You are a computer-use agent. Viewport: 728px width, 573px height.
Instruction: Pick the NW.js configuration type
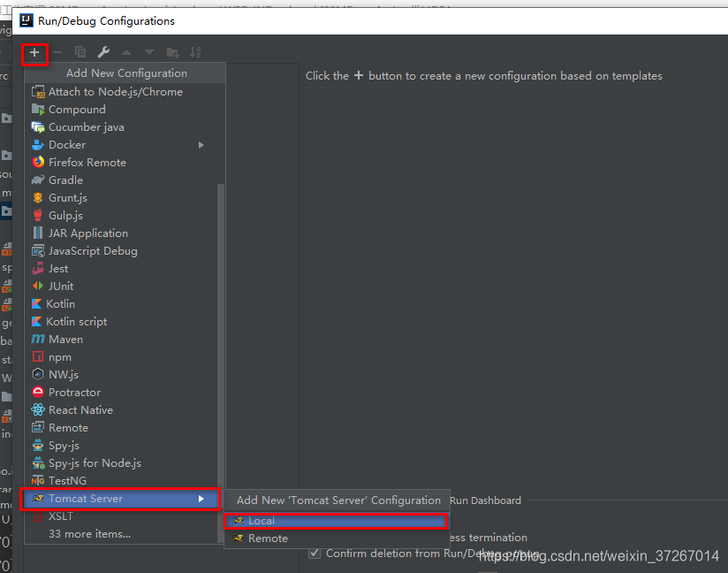click(121, 375)
